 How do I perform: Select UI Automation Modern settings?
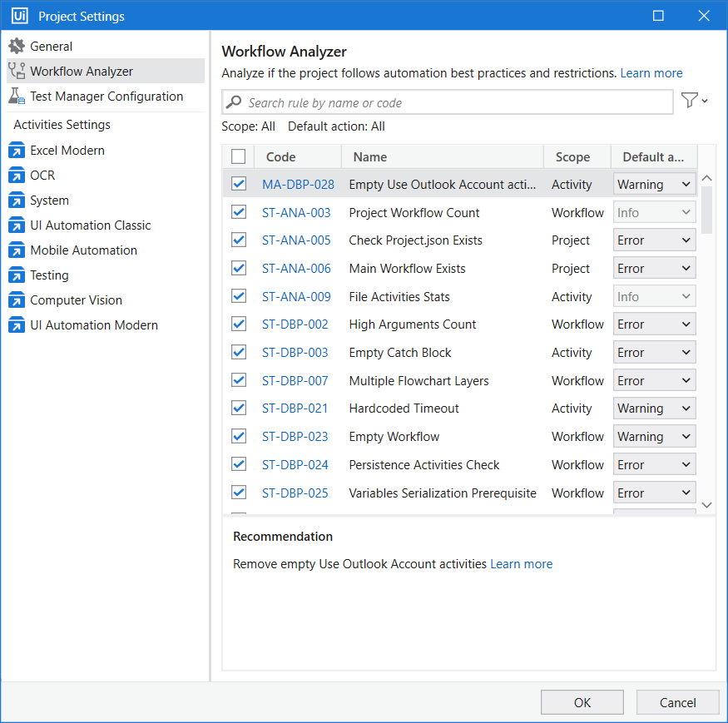(x=93, y=325)
